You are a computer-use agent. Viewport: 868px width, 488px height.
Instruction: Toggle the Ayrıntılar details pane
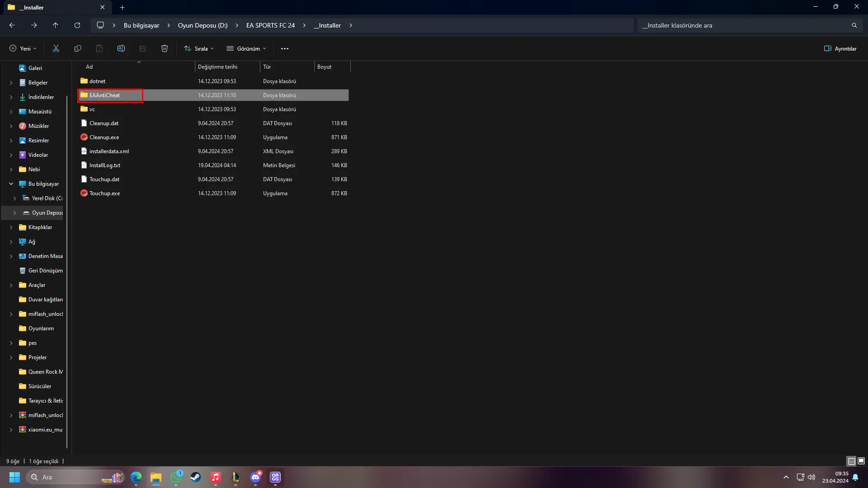click(x=840, y=48)
